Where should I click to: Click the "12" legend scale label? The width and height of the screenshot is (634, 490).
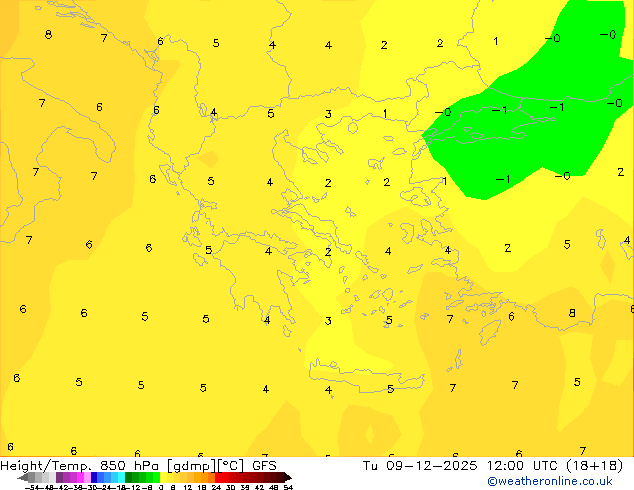(188, 488)
